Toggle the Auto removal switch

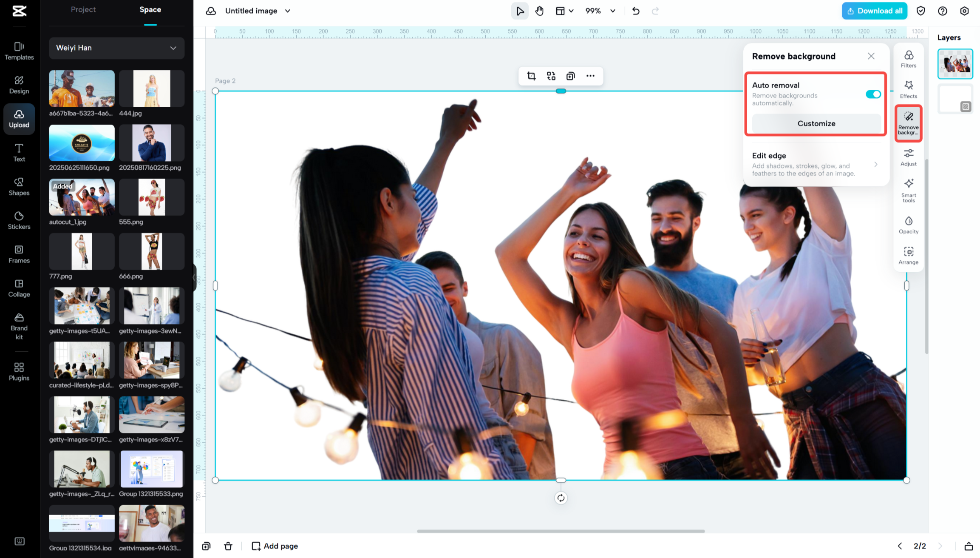[873, 94]
